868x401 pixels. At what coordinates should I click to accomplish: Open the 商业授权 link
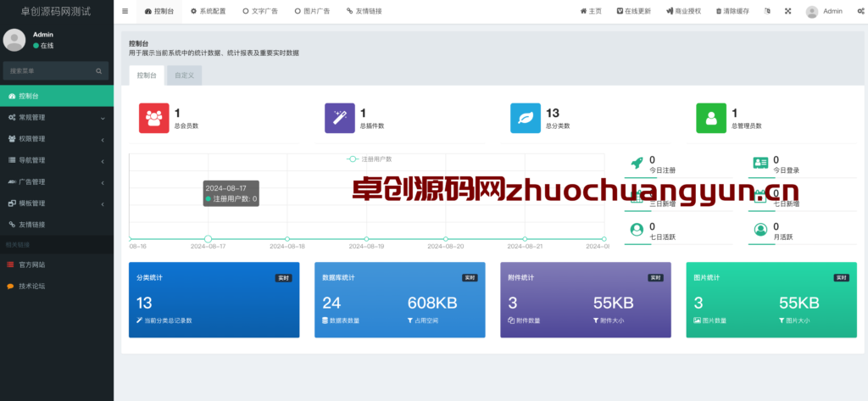pyautogui.click(x=684, y=11)
